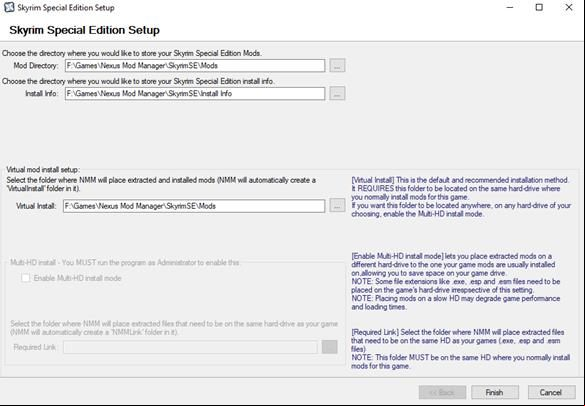Image resolution: width=585 pixels, height=406 pixels.
Task: Toggle the Enable Multi-HD install mode checkbox
Action: click(x=26, y=278)
